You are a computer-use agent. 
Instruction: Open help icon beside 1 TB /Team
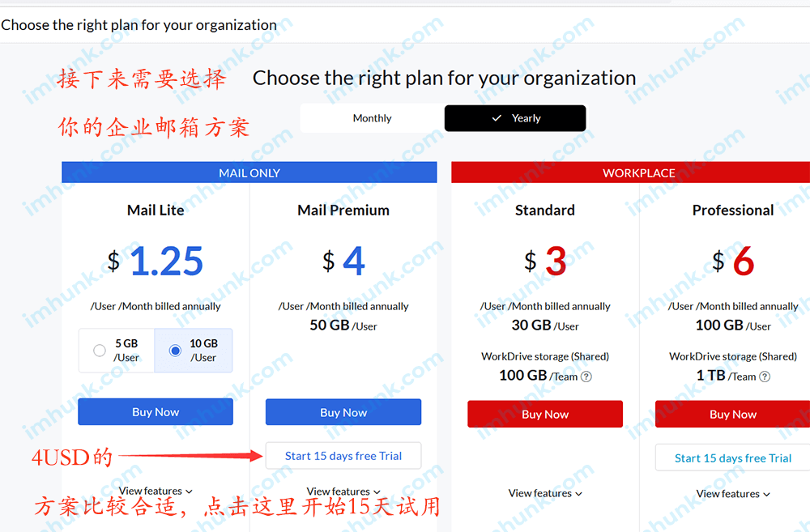[x=765, y=377]
